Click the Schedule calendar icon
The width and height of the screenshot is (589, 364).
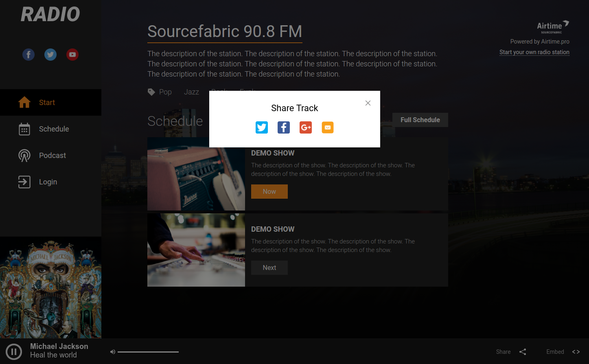pyautogui.click(x=24, y=129)
